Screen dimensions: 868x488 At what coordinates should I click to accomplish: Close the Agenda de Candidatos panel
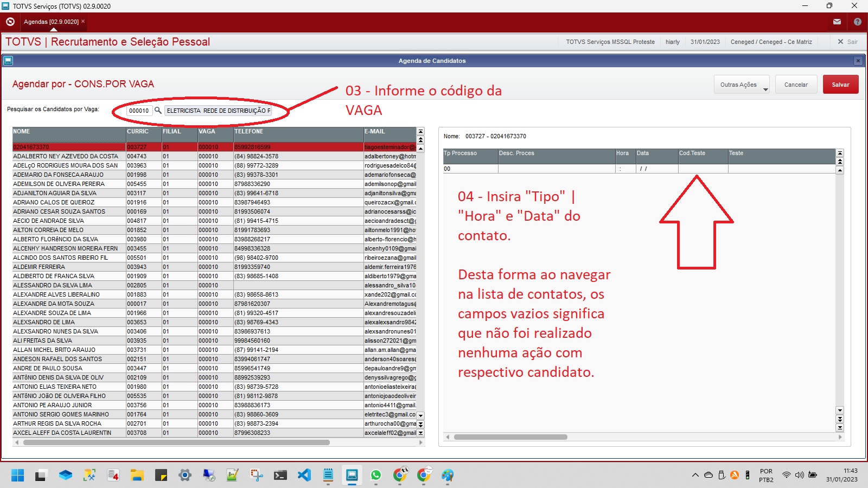pyautogui.click(x=858, y=61)
